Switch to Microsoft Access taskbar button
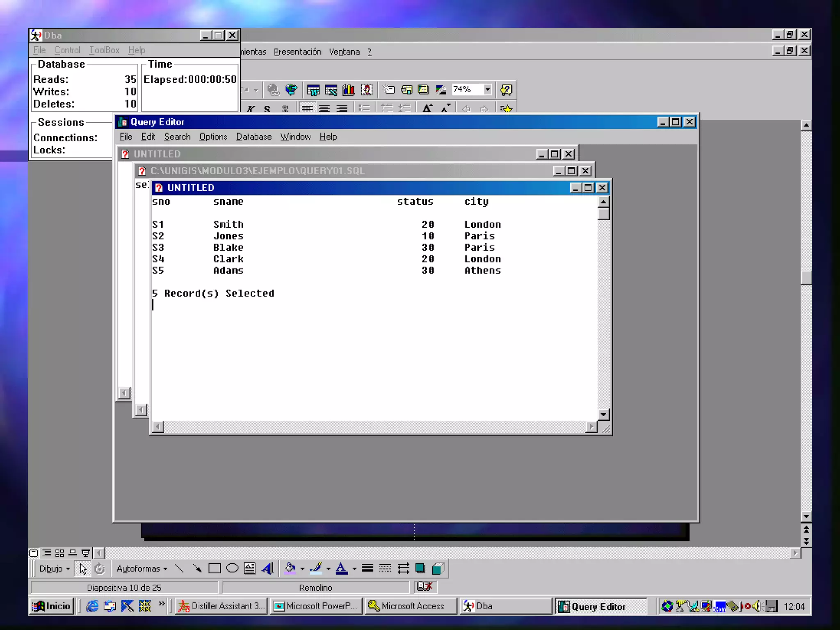The width and height of the screenshot is (840, 630). pos(411,606)
